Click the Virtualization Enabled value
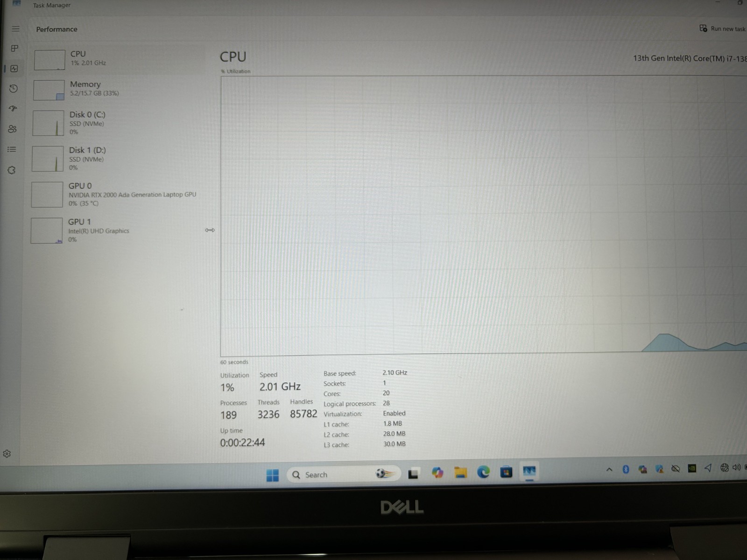The image size is (747, 560). 394,413
